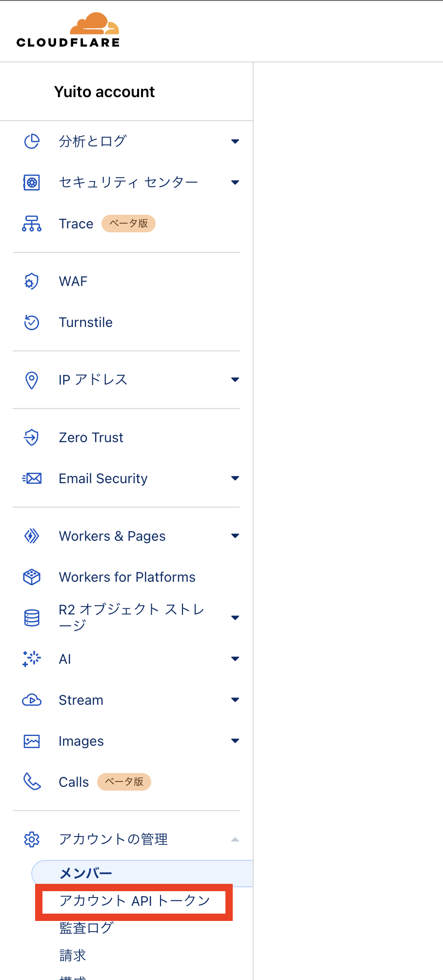Click the Cloudflare logo
Image resolution: width=443 pixels, height=980 pixels.
click(x=68, y=30)
